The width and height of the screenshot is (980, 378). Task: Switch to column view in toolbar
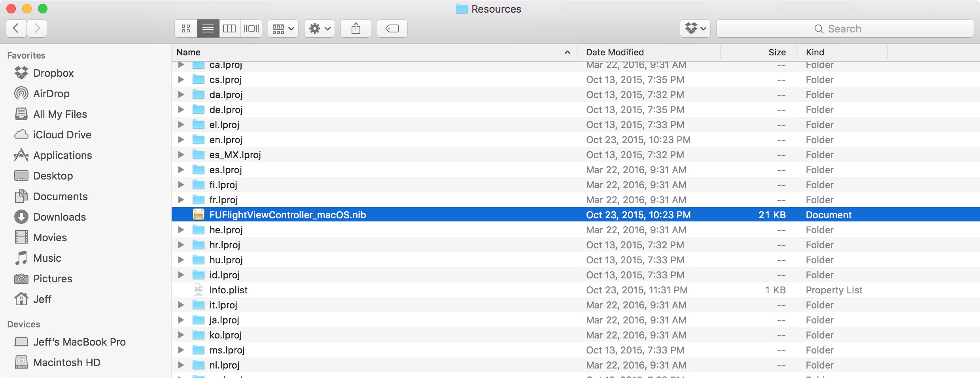pyautogui.click(x=229, y=28)
